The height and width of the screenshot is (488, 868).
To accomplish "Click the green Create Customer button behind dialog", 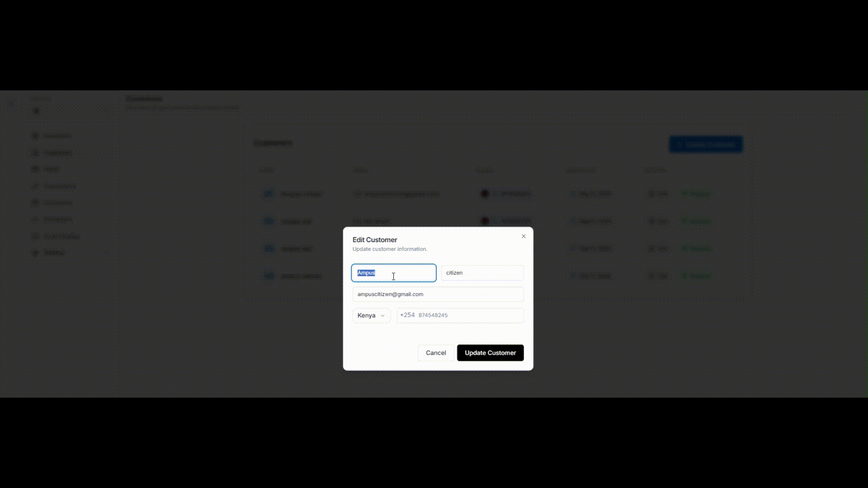I will tap(706, 145).
